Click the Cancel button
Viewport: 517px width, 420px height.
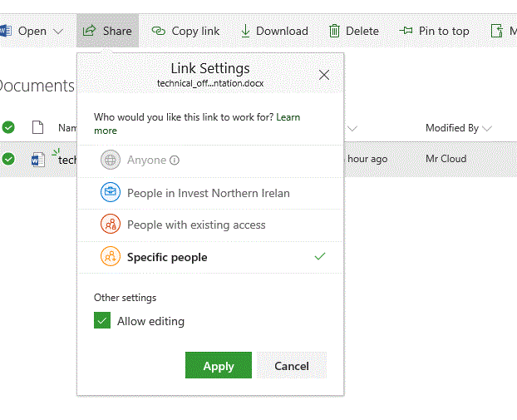click(x=292, y=366)
